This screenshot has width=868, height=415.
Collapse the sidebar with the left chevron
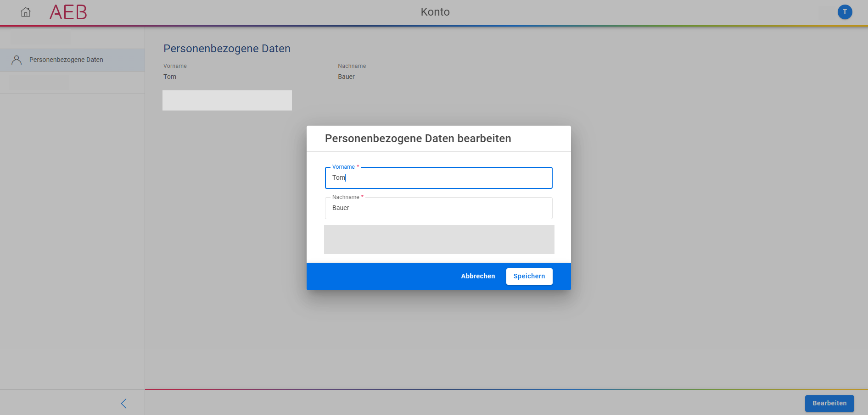coord(123,404)
